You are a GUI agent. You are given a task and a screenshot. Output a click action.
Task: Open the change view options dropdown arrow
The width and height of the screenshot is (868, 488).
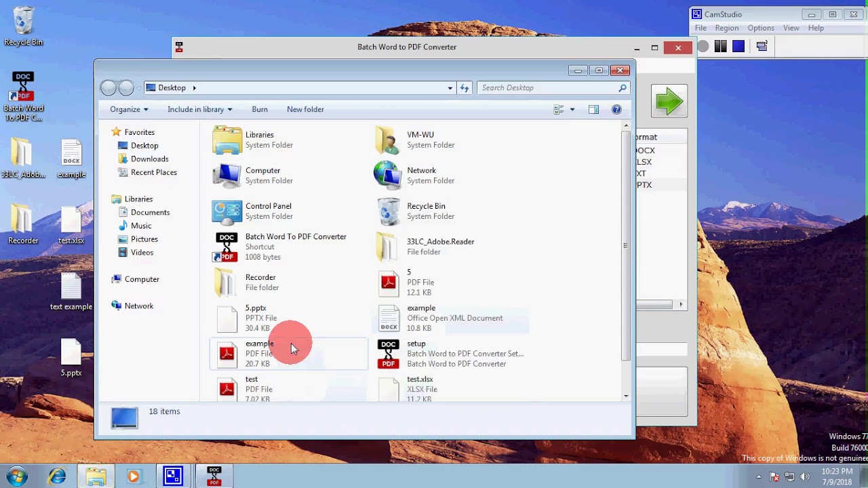(x=572, y=109)
